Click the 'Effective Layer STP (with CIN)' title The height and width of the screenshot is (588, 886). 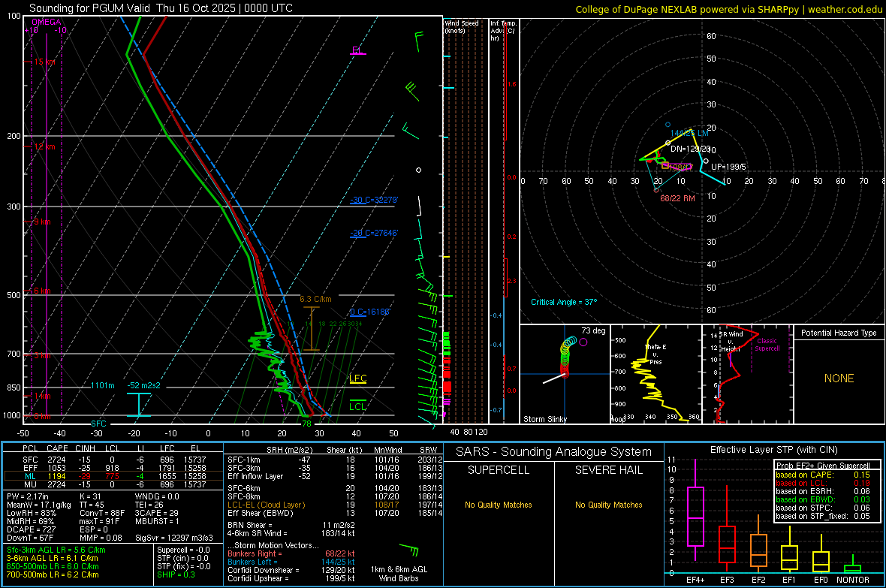coord(773,450)
